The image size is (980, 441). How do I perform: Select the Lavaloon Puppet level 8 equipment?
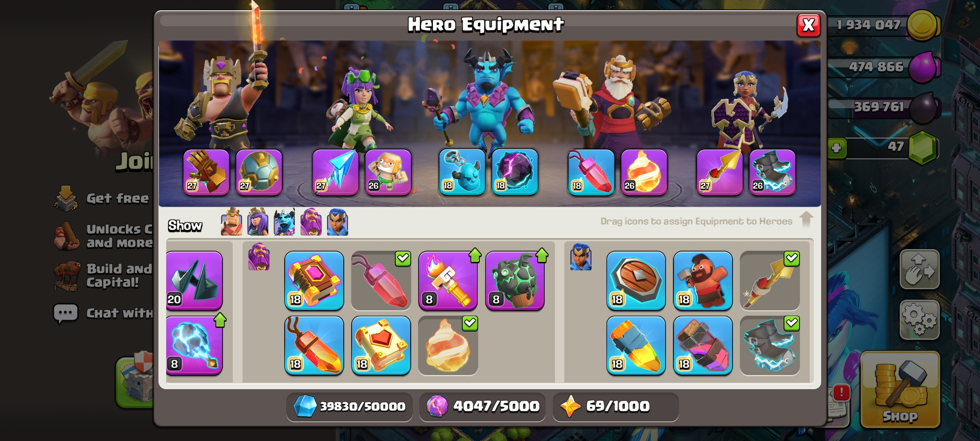(515, 281)
